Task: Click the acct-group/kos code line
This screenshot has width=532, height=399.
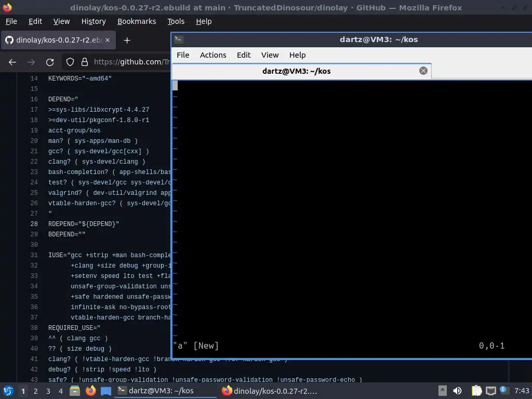Action: click(x=74, y=130)
